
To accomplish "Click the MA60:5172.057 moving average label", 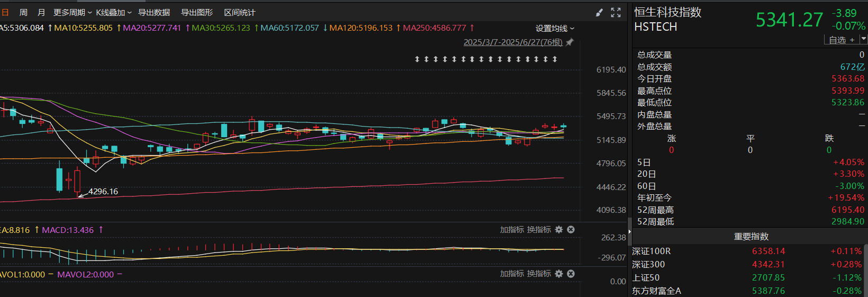I will [x=290, y=28].
